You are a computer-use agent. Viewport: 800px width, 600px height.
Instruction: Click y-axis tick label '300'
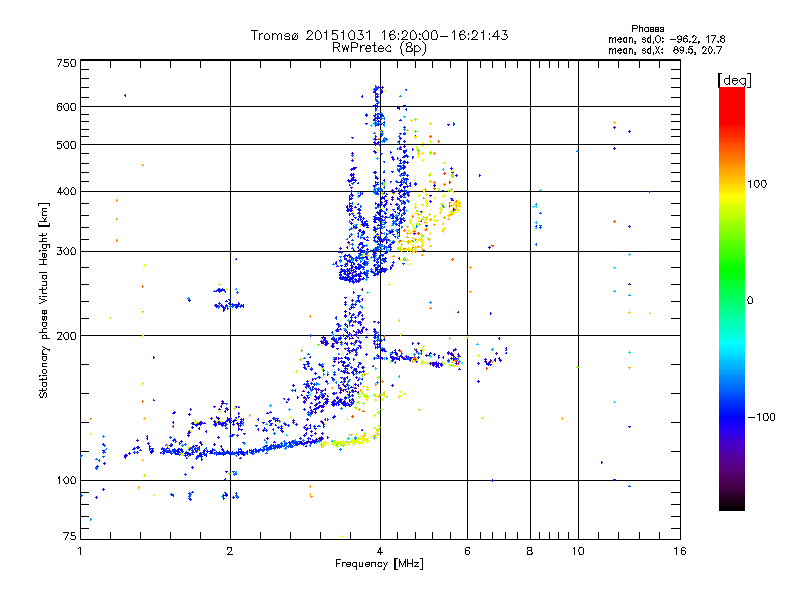(66, 252)
